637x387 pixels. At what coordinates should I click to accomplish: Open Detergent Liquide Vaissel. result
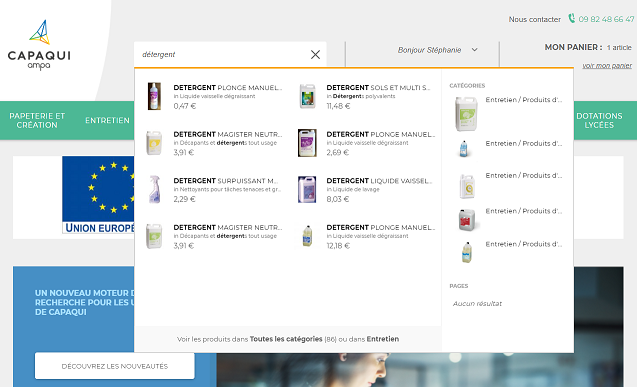379,181
